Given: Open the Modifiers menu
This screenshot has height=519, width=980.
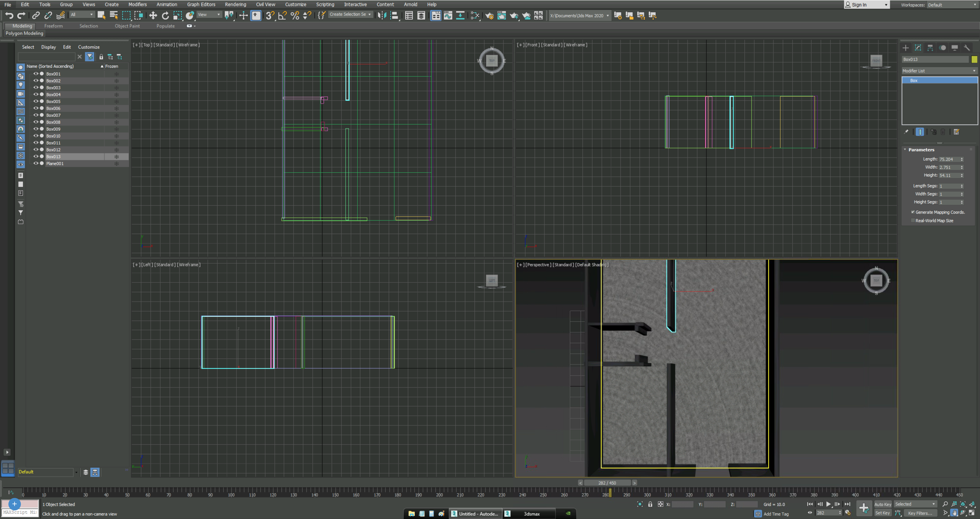Looking at the screenshot, I should click(x=137, y=5).
